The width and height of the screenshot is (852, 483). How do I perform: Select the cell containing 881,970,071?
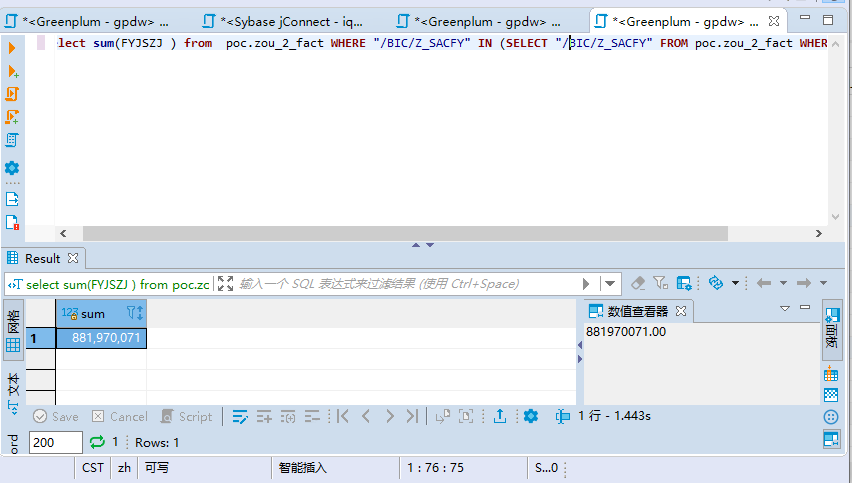click(x=101, y=338)
